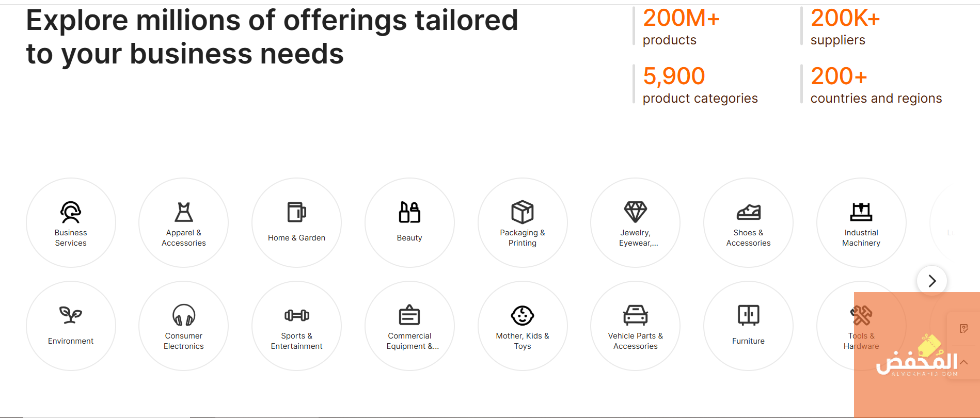Choose the Beauty category icon
This screenshot has width=980, height=418.
(x=409, y=212)
